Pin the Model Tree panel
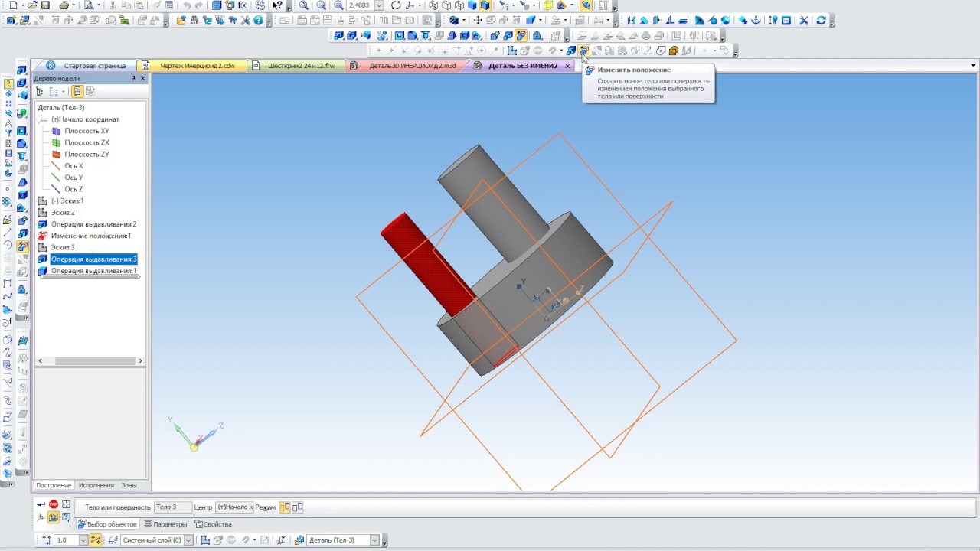The image size is (980, 551). pos(133,78)
